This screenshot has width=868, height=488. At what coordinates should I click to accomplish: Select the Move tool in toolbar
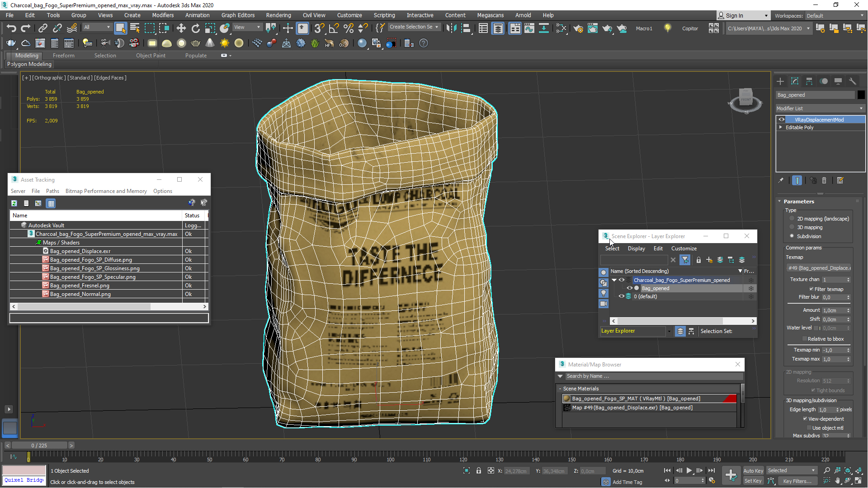coord(181,28)
